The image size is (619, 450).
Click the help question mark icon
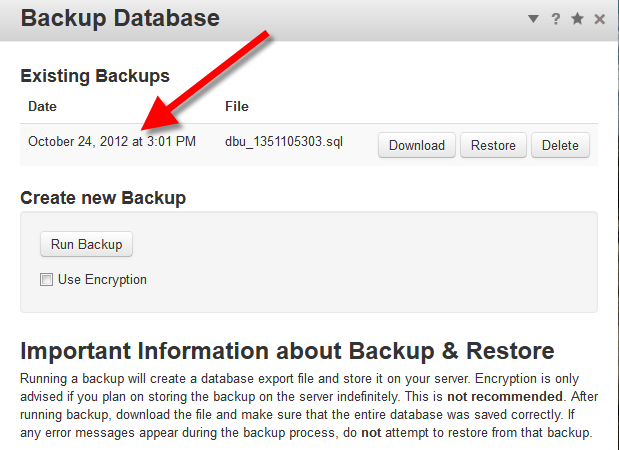pyautogui.click(x=556, y=19)
